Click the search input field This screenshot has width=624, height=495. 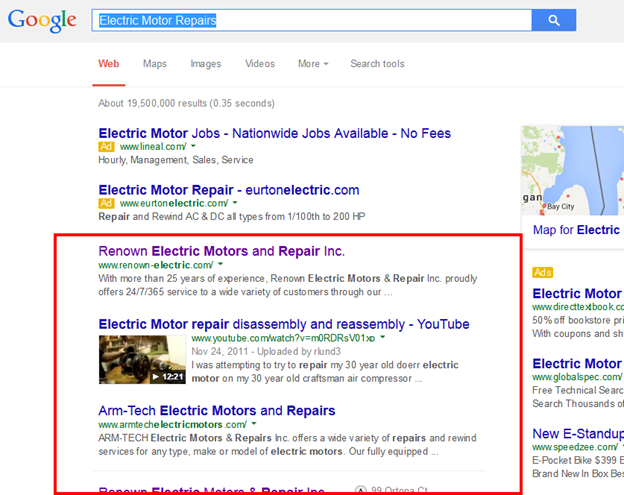click(312, 20)
